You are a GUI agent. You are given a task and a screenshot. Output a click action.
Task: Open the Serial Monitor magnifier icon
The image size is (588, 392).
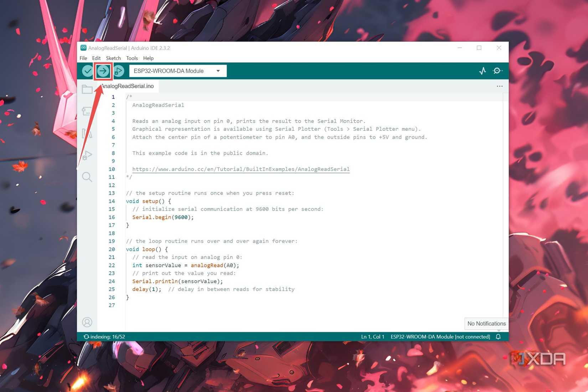point(497,71)
